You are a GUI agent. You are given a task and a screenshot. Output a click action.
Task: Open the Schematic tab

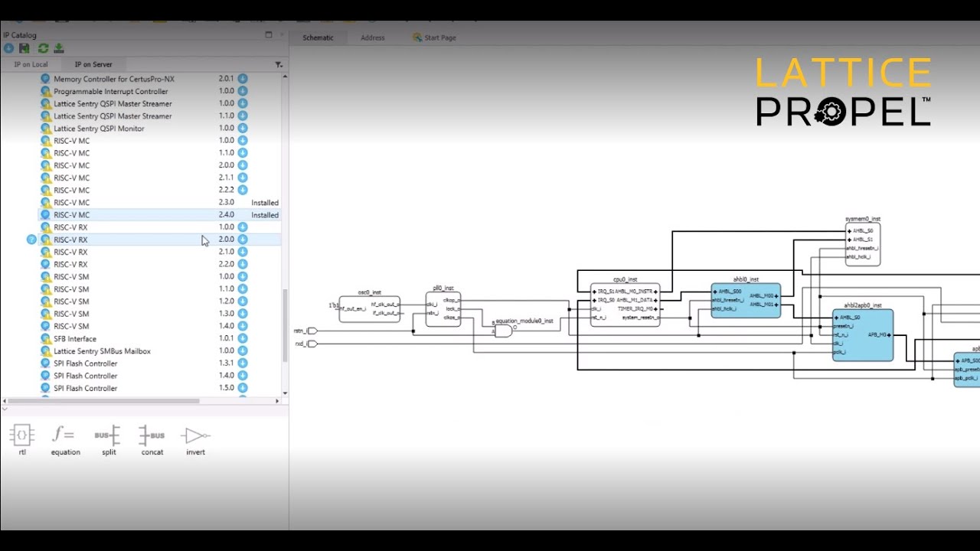pos(318,37)
